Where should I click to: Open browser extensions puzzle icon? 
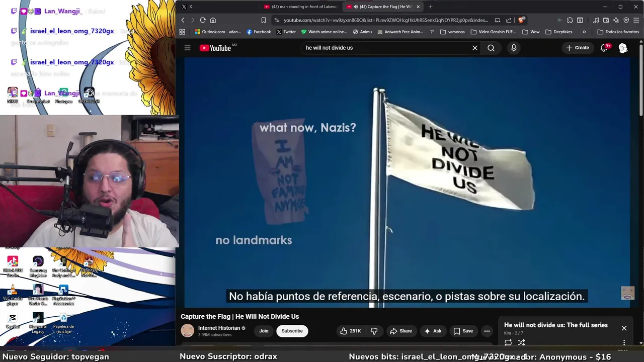click(570, 20)
